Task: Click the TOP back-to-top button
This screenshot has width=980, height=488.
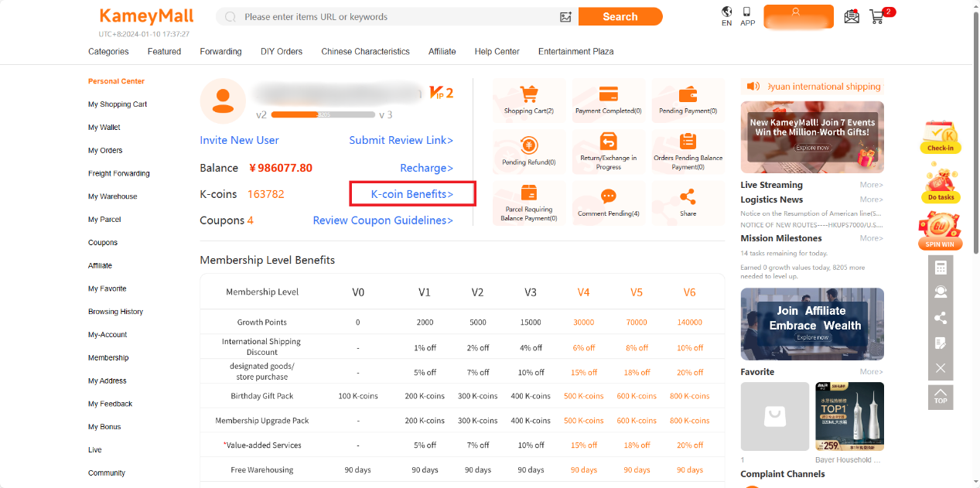Action: click(941, 397)
